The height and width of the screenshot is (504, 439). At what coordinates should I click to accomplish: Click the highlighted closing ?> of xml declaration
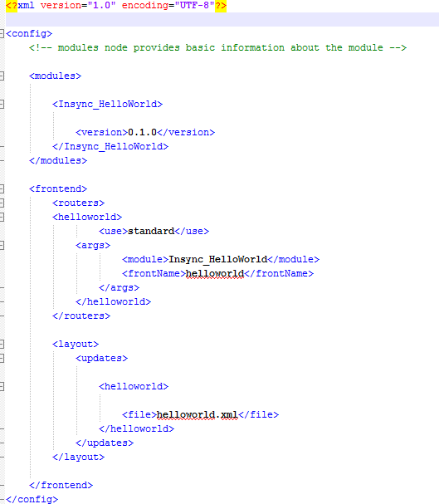(x=221, y=6)
